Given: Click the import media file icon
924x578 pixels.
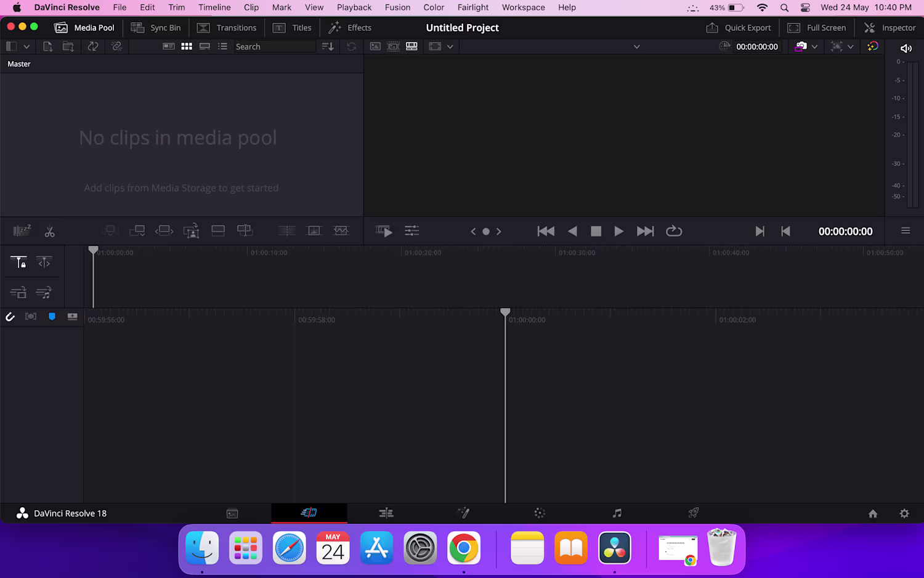Looking at the screenshot, I should [x=48, y=47].
